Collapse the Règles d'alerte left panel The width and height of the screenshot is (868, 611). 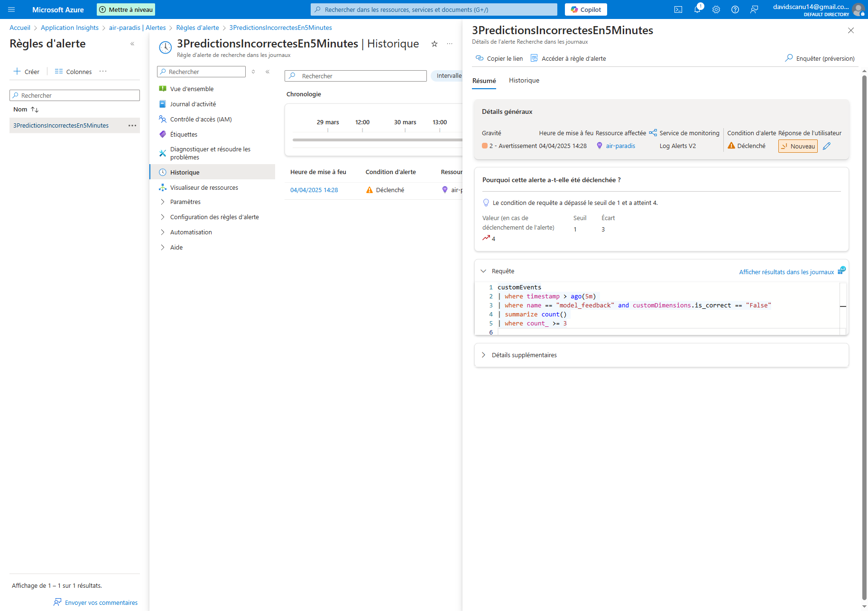pyautogui.click(x=132, y=44)
